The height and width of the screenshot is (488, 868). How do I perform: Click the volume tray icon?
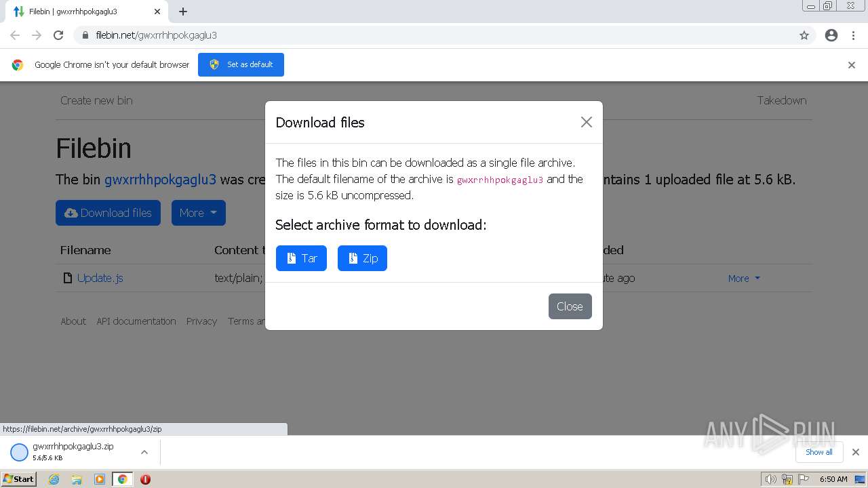click(770, 479)
